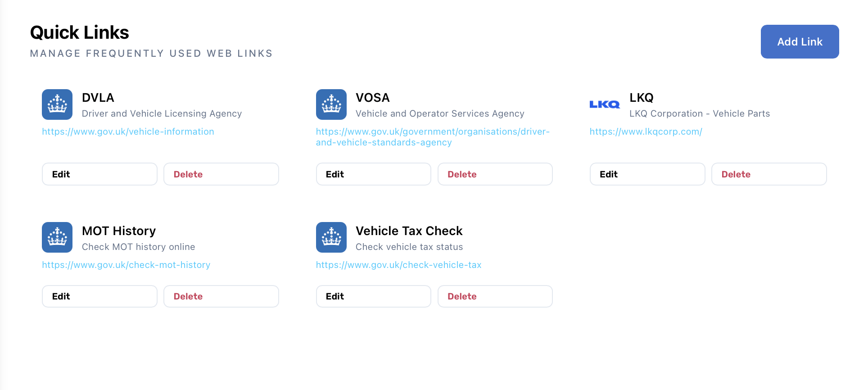
Task: Edit the LKQ link
Action: pos(647,174)
